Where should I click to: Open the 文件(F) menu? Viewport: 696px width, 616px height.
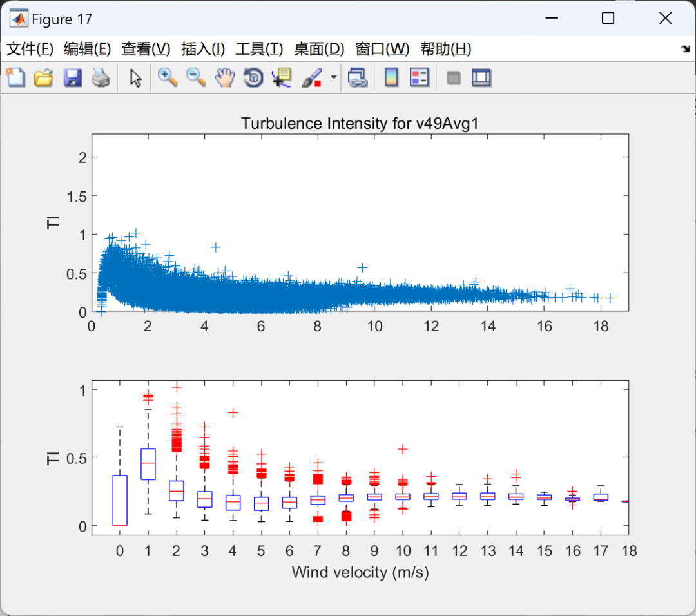(30, 49)
